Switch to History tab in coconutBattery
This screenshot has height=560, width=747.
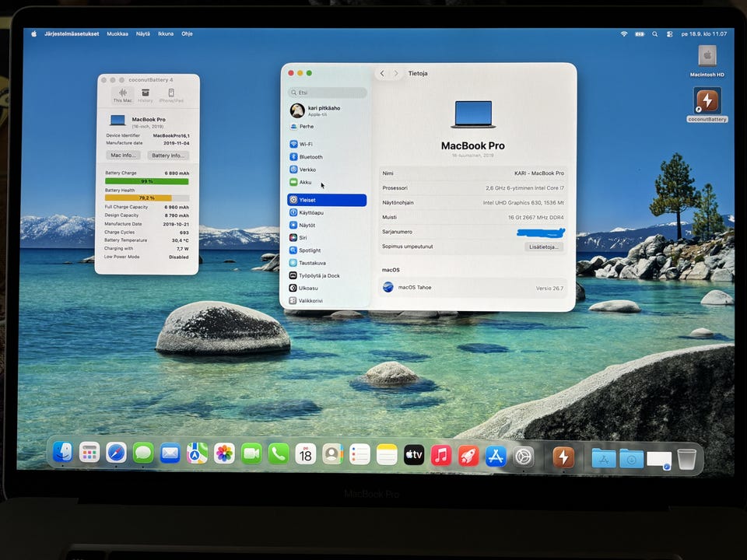click(146, 95)
